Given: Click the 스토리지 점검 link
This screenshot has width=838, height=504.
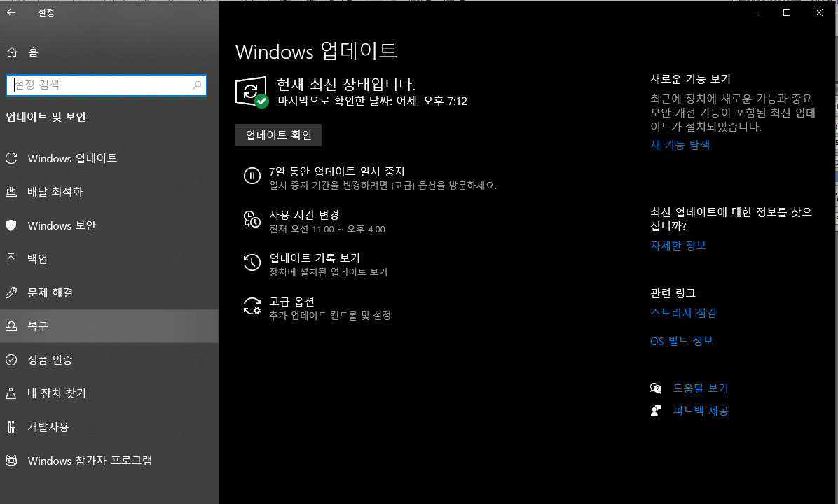Looking at the screenshot, I should click(682, 313).
